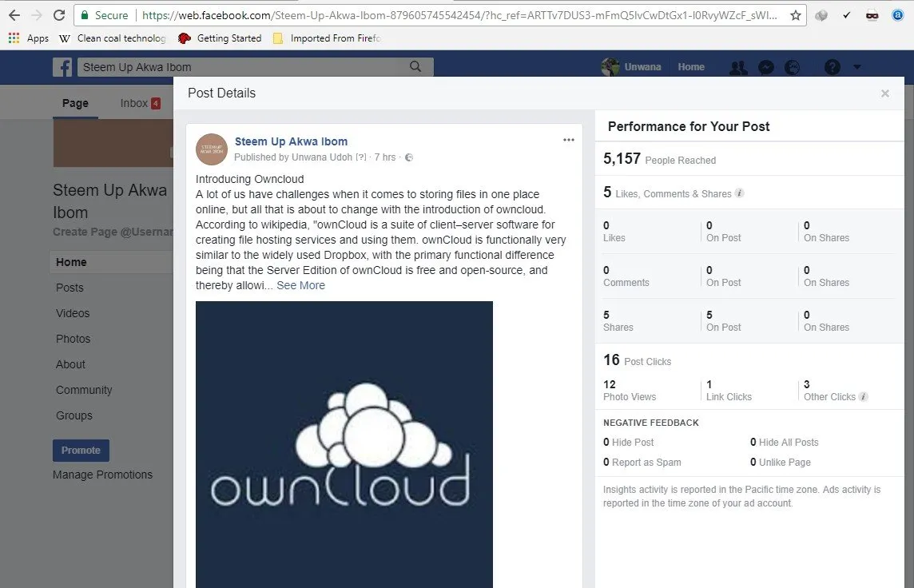Screen dimensions: 914x588
Task: Select Posts in page sidebar
Action: [70, 288]
